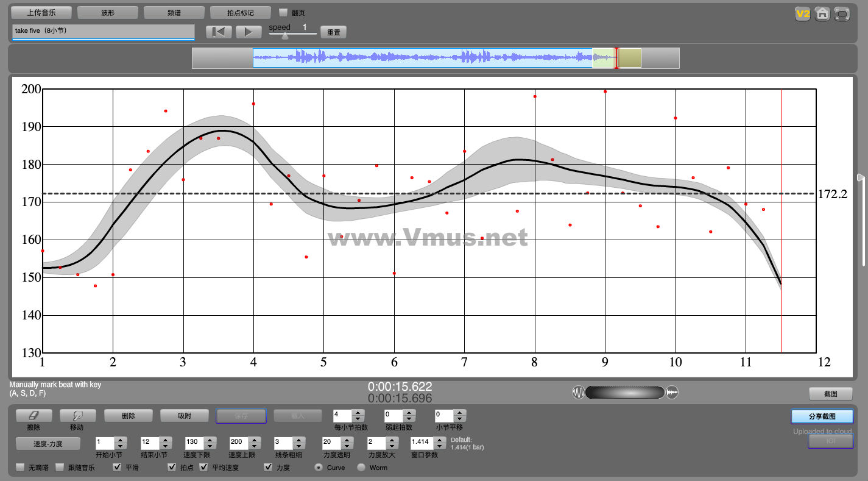The image size is (868, 481).
Task: Click the 速度上限 field showing 200
Action: [239, 443]
